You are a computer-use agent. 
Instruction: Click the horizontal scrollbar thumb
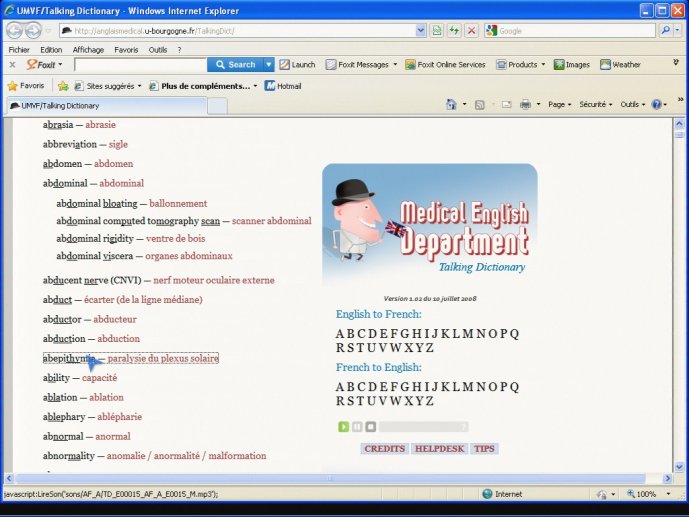[330, 478]
